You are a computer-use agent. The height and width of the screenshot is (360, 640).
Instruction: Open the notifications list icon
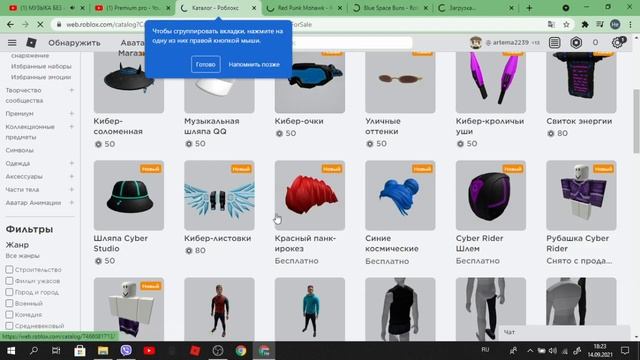[x=554, y=42]
